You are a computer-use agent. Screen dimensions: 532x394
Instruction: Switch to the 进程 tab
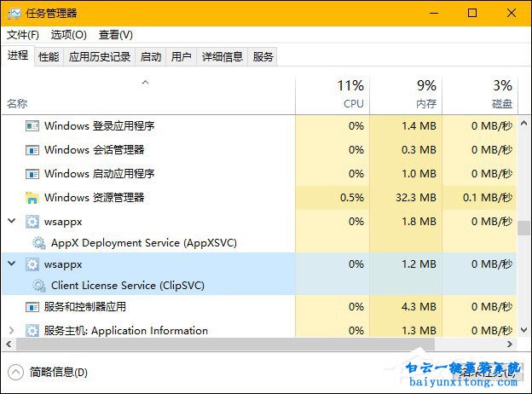18,55
